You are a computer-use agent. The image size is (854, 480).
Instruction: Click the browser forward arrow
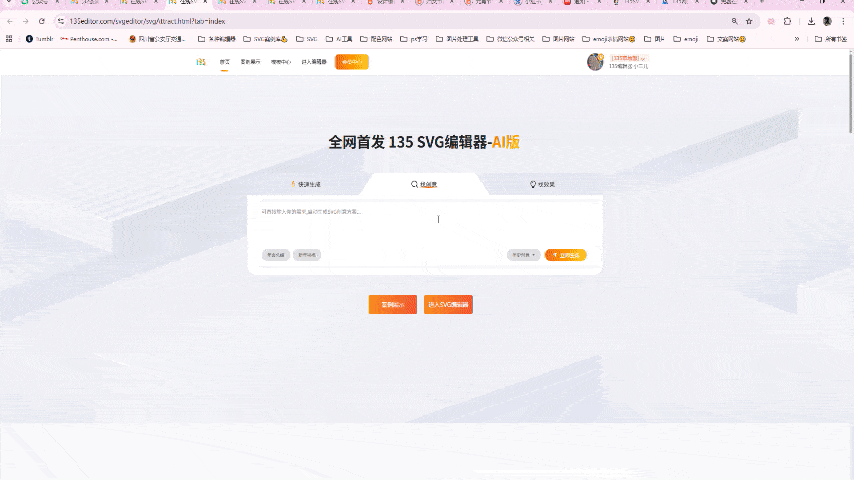(26, 21)
